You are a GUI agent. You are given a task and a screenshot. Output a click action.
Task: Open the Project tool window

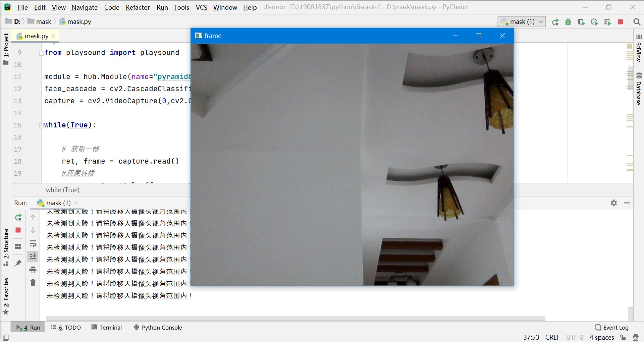6,49
